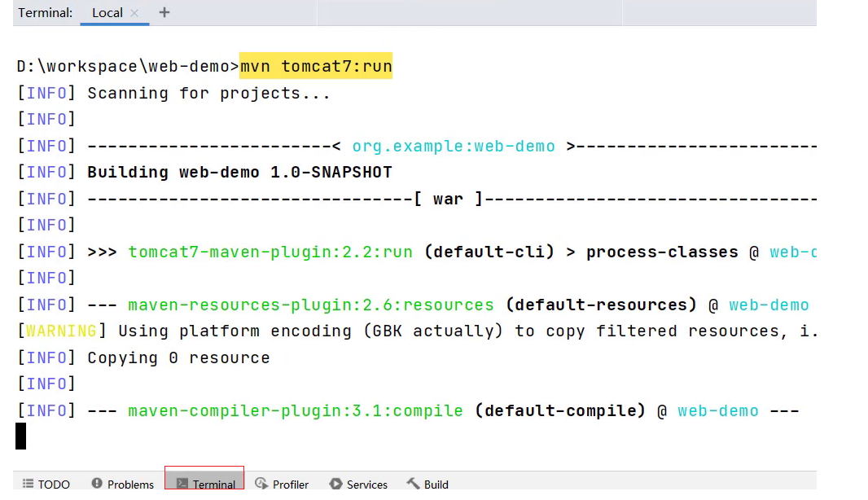Viewport: 868px width, 500px height.
Task: Click the highlighted 'mvn tomcat7:run' command
Action: (316, 66)
